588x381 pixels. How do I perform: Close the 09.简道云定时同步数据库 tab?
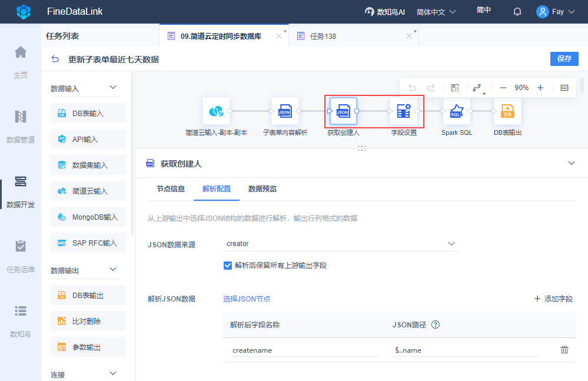pos(278,36)
